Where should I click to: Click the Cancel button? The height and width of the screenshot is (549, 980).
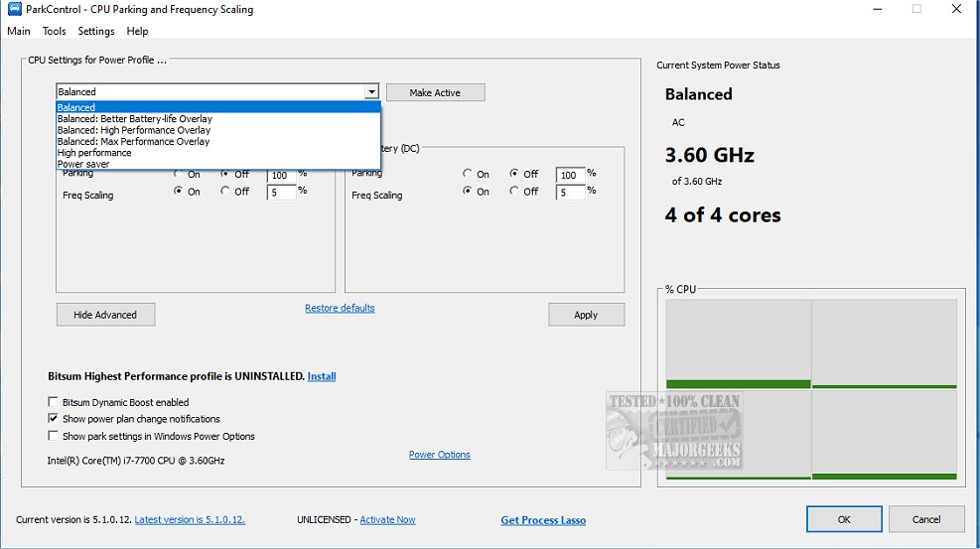[926, 519]
